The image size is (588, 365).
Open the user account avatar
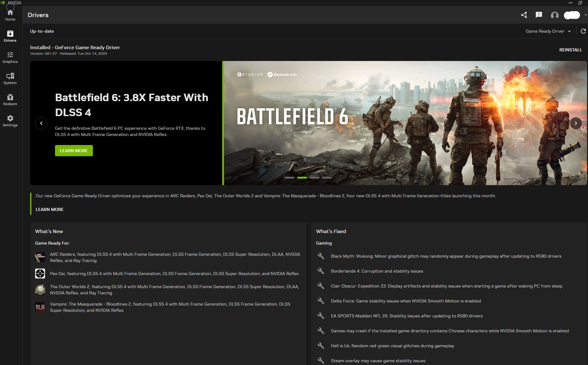point(554,15)
